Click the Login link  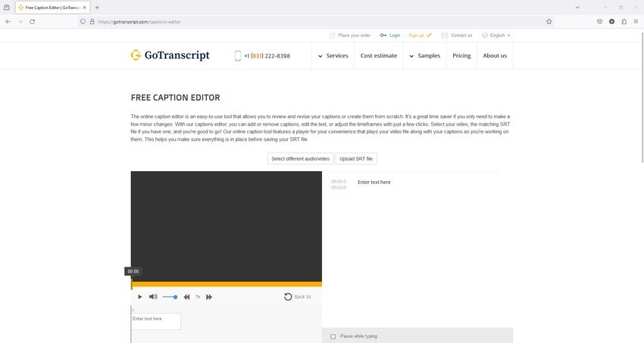click(390, 36)
